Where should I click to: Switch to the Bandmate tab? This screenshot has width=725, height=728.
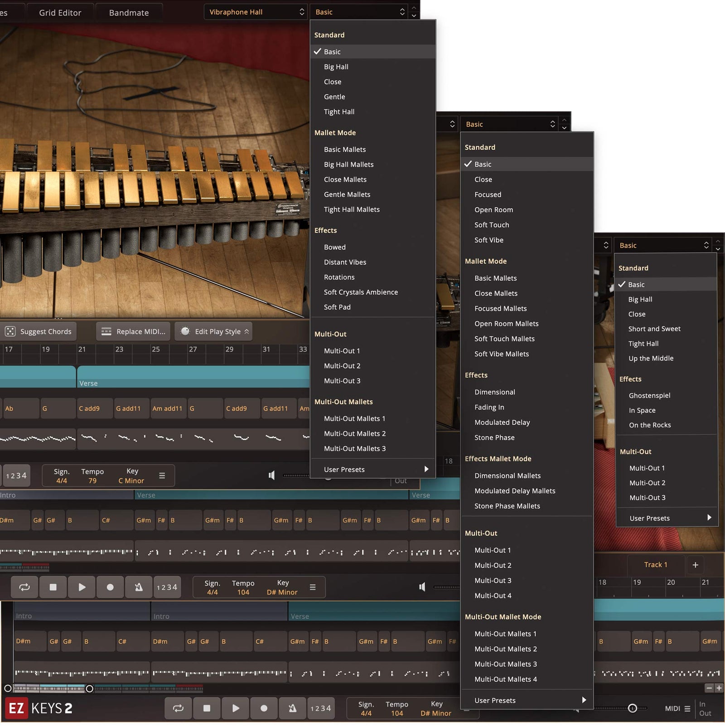click(x=129, y=13)
